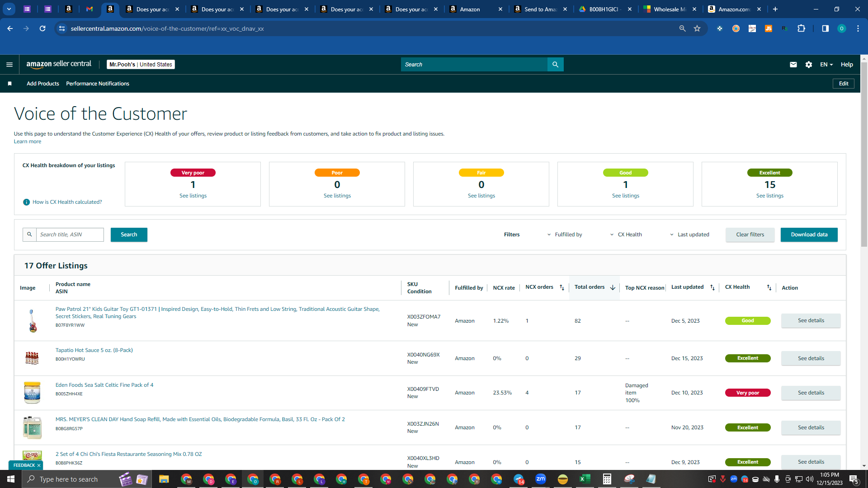
Task: Open the Chrome three-dot menu
Action: click(858, 28)
